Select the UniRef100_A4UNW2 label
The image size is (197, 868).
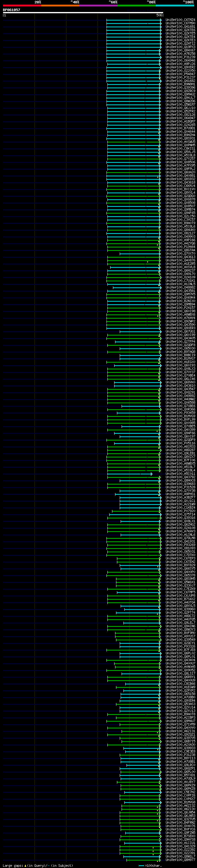click(x=180, y=399)
